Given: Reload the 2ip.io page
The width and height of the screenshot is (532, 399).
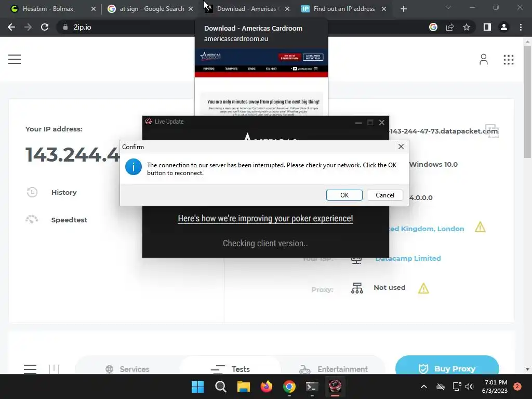Looking at the screenshot, I should click(x=45, y=27).
